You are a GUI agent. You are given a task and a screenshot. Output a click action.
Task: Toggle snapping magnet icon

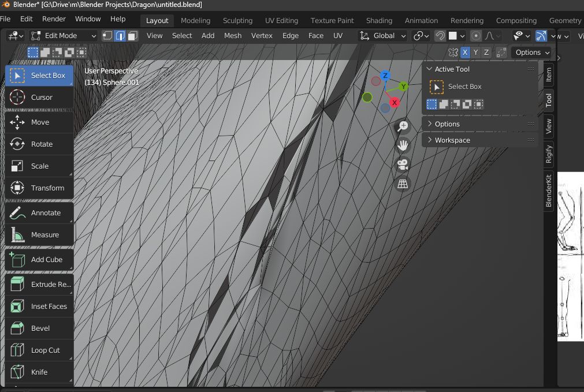coord(440,36)
